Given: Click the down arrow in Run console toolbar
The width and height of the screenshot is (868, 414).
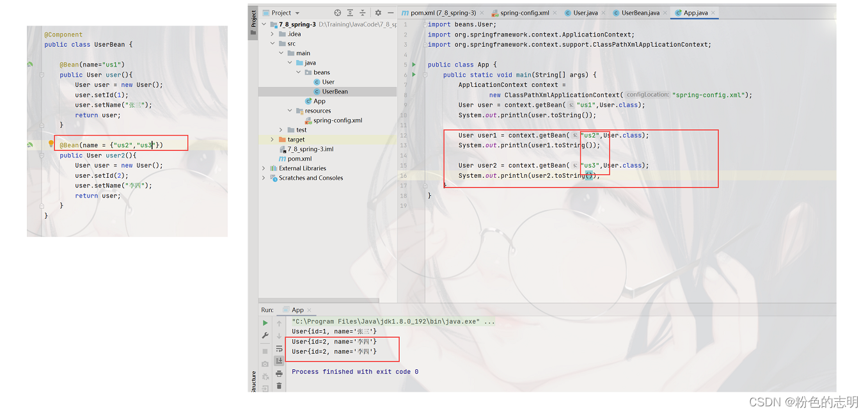Looking at the screenshot, I should (x=280, y=336).
